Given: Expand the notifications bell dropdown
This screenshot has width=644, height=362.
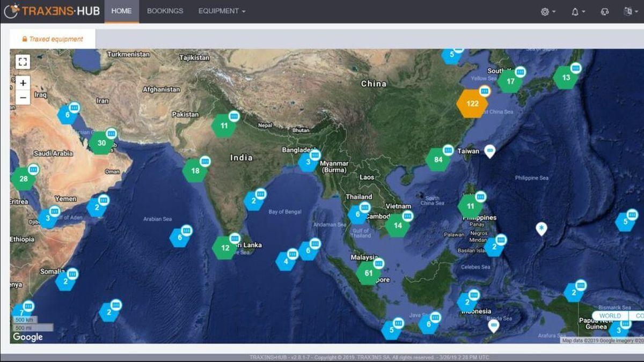Looking at the screenshot, I should click(x=578, y=11).
